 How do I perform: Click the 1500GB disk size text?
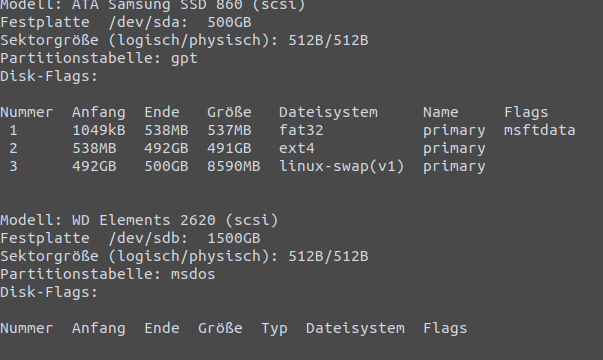pyautogui.click(x=234, y=238)
